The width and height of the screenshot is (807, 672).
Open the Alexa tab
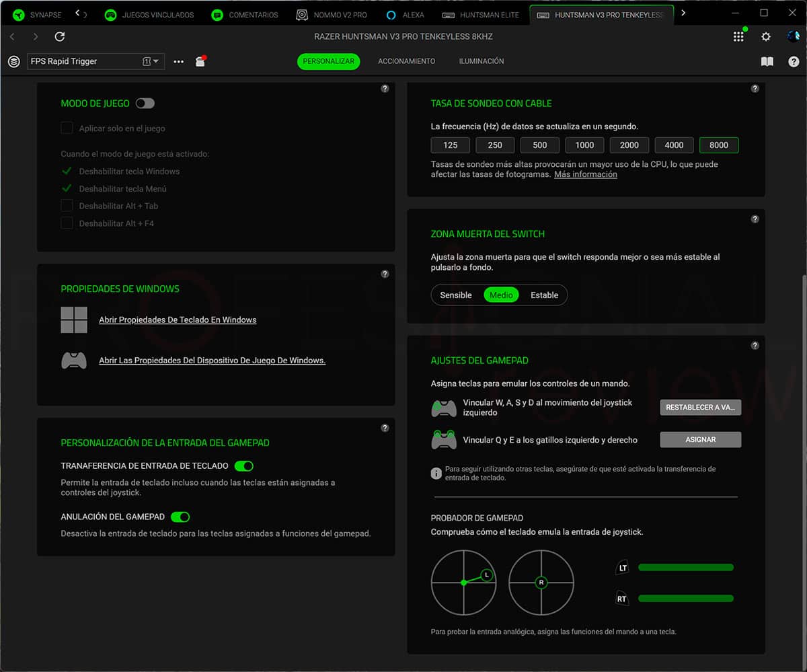406,14
